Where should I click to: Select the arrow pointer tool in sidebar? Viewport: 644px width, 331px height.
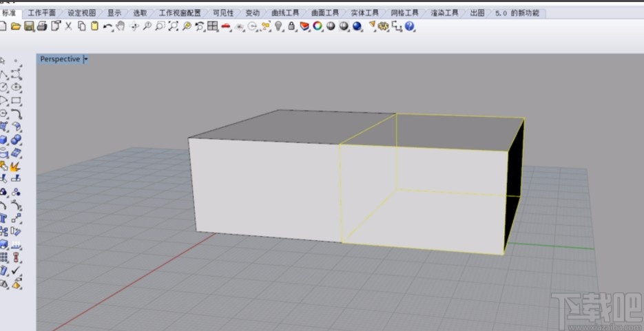tap(3, 61)
